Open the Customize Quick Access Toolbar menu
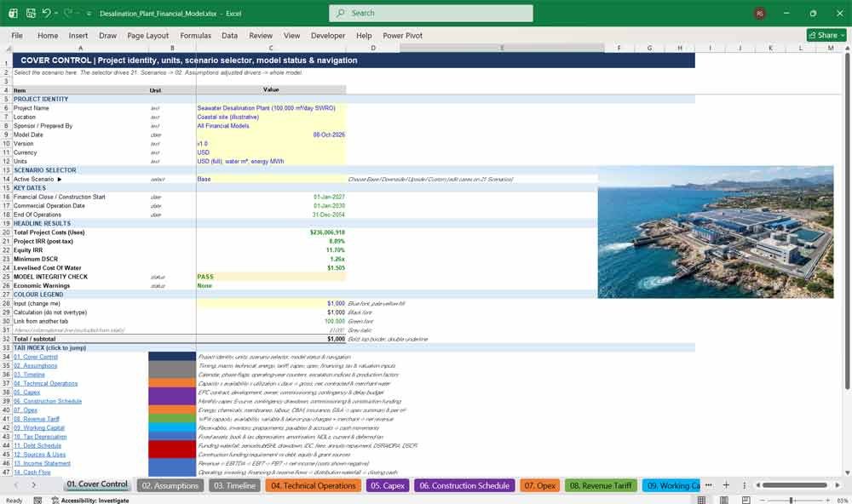Image resolution: width=852 pixels, height=504 pixels. coord(89,14)
